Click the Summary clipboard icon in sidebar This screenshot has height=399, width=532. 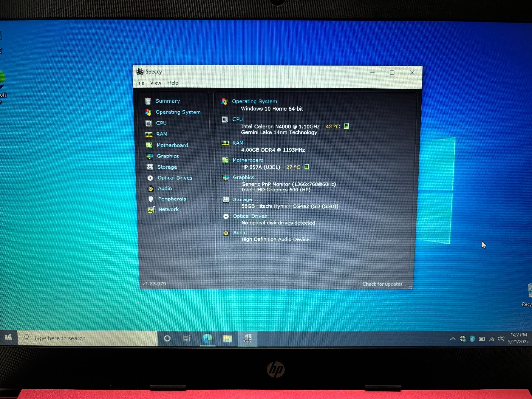pyautogui.click(x=148, y=101)
